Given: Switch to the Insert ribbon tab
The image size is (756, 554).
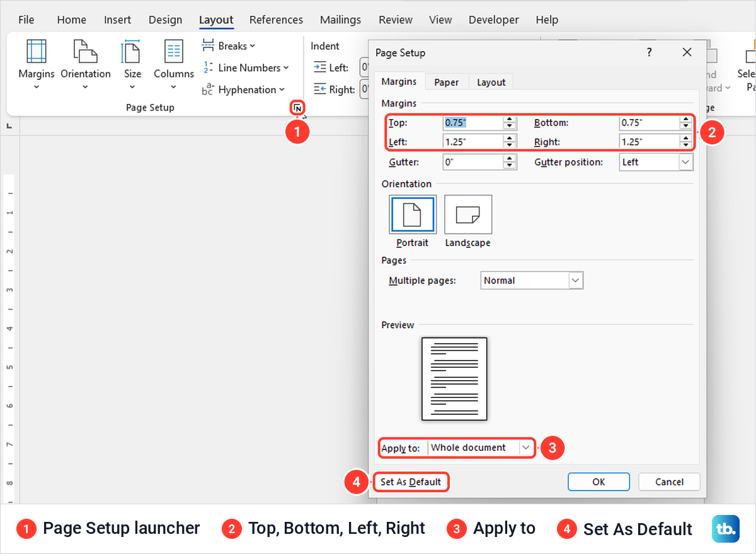Looking at the screenshot, I should (117, 20).
